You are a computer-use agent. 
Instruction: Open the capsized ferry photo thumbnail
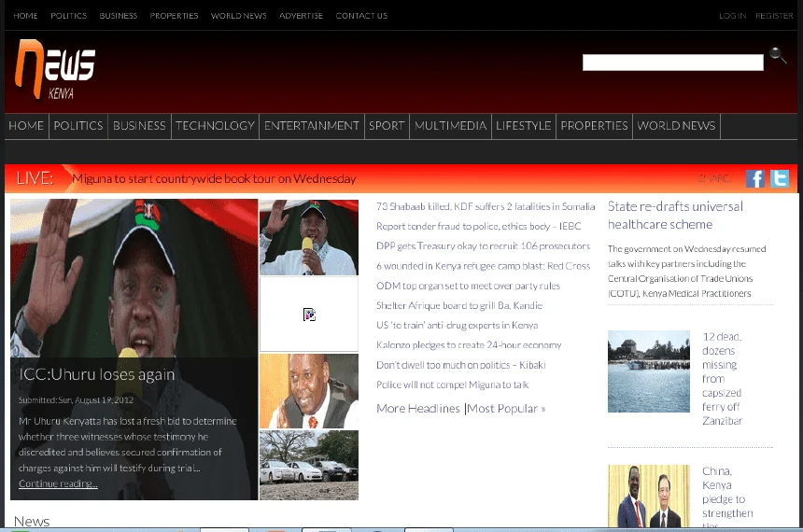click(x=648, y=371)
